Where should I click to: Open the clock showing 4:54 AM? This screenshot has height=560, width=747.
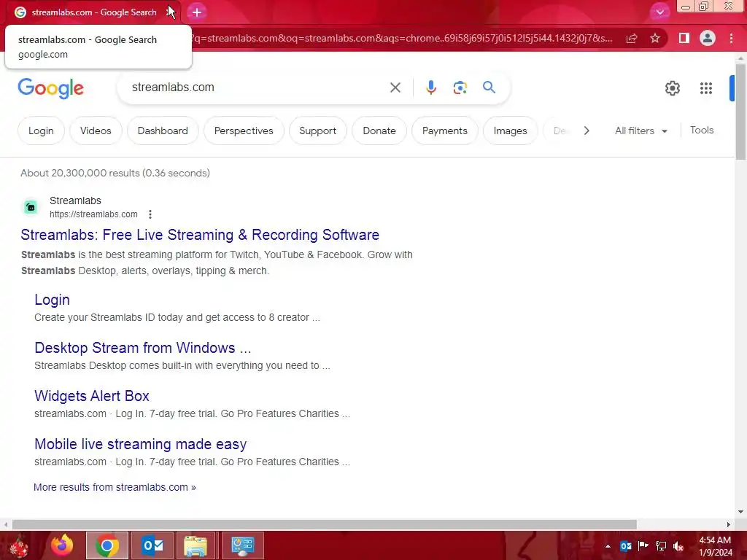point(715,546)
